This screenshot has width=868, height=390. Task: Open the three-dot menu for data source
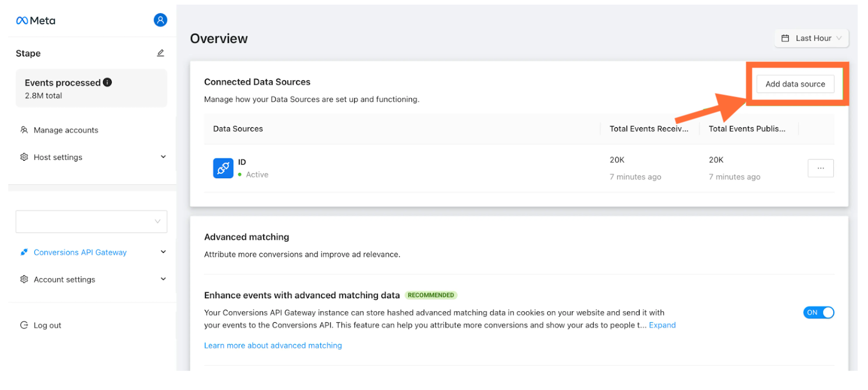pyautogui.click(x=821, y=168)
